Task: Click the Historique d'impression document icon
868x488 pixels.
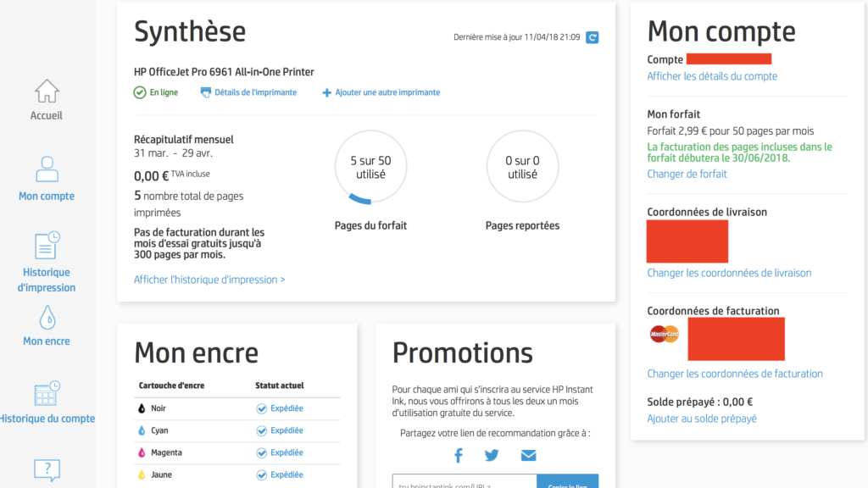Action: 47,245
